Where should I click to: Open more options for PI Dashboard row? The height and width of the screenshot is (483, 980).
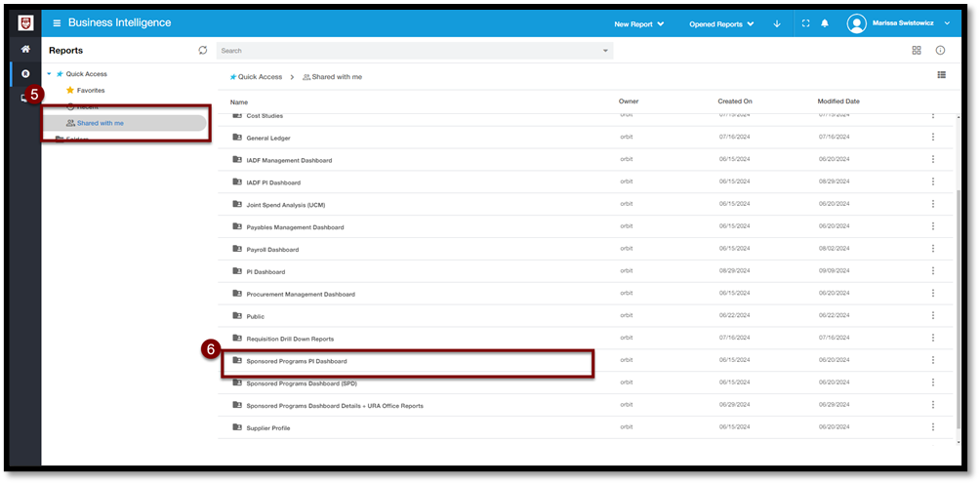click(x=933, y=270)
